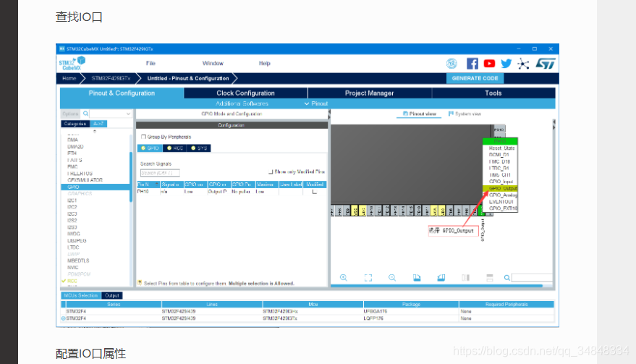This screenshot has width=636, height=364.
Task: Select the radio button on the LQFP176 row
Action: (63, 318)
